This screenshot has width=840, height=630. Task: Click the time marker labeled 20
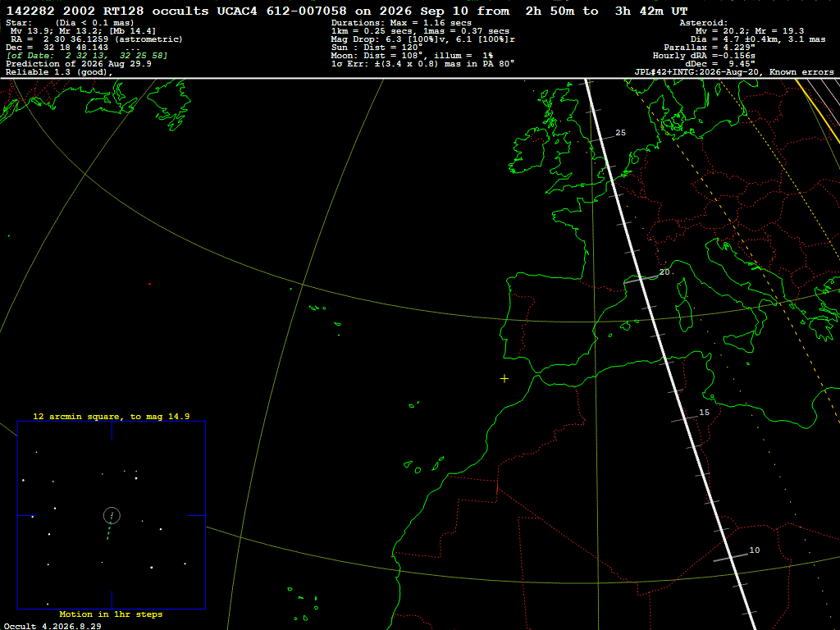click(x=664, y=272)
